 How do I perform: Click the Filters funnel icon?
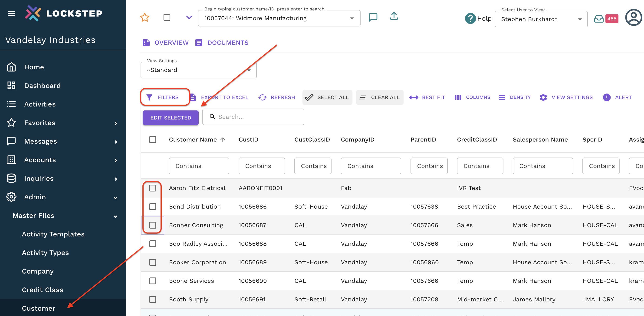150,97
